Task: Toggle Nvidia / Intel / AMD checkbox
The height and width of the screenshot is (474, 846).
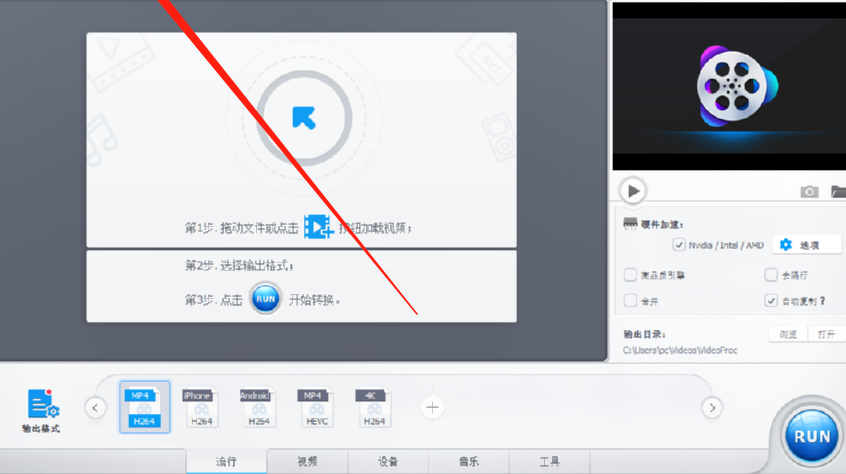Action: pyautogui.click(x=679, y=245)
